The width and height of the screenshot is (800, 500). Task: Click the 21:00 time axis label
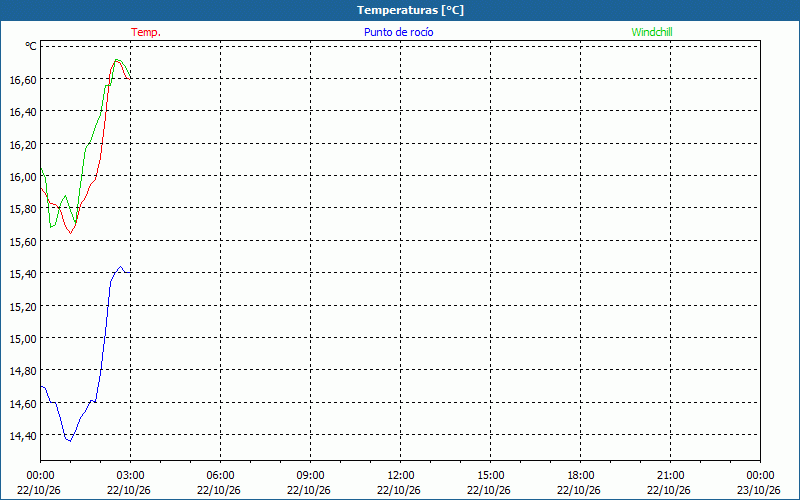tap(670, 476)
